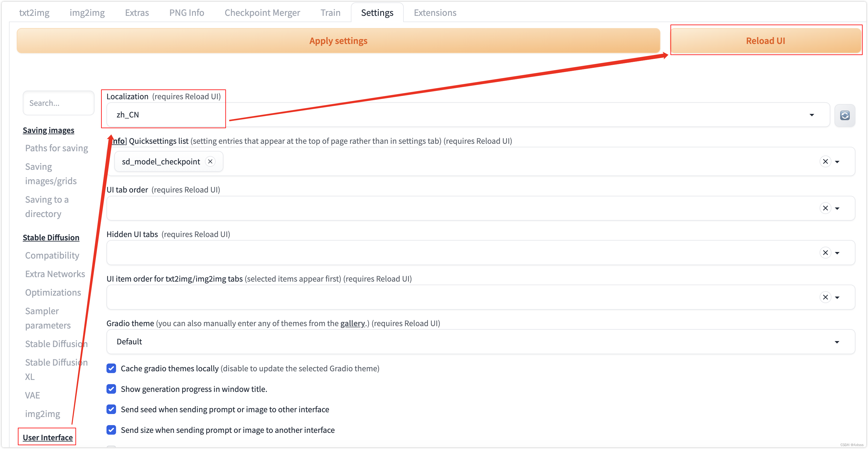Expand the Hidden UI tabs dropdown arrow
Image resolution: width=868 pixels, height=449 pixels.
pos(837,253)
